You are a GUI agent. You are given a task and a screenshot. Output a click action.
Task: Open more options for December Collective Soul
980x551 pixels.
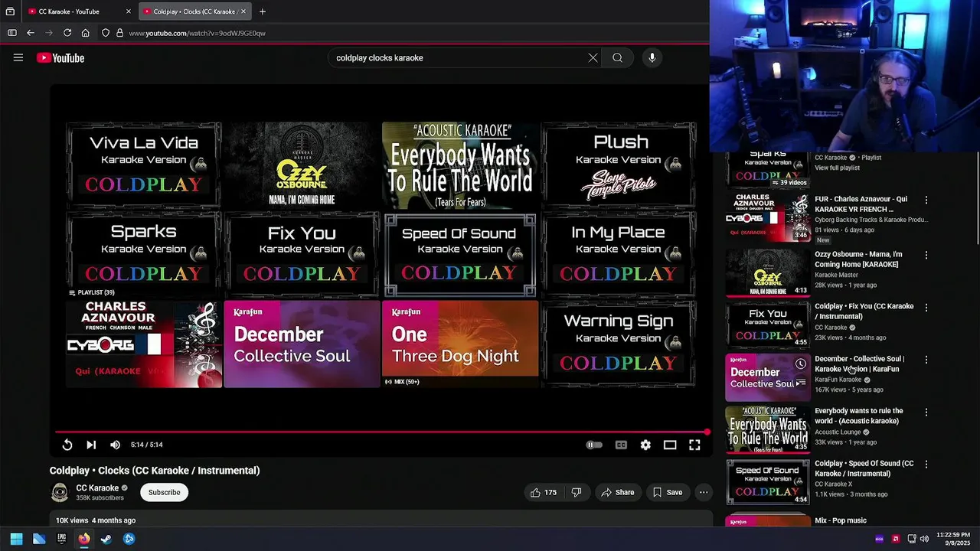(x=926, y=360)
